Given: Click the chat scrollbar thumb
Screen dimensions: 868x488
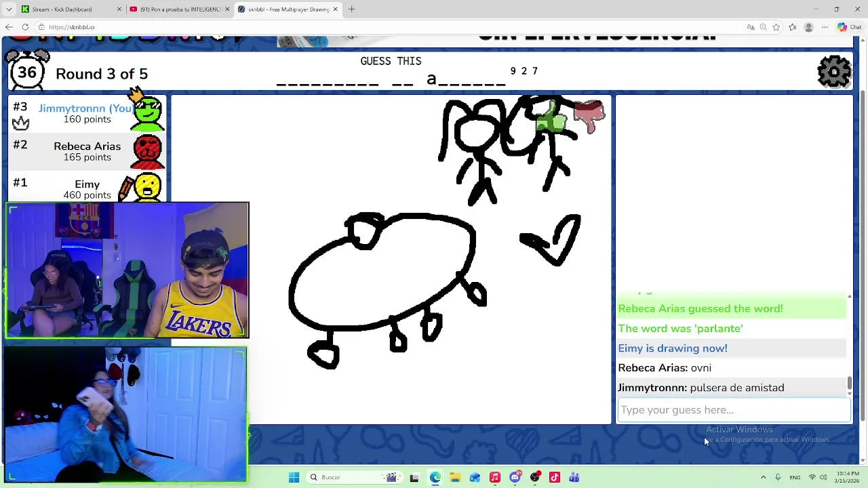Looking at the screenshot, I should (849, 384).
